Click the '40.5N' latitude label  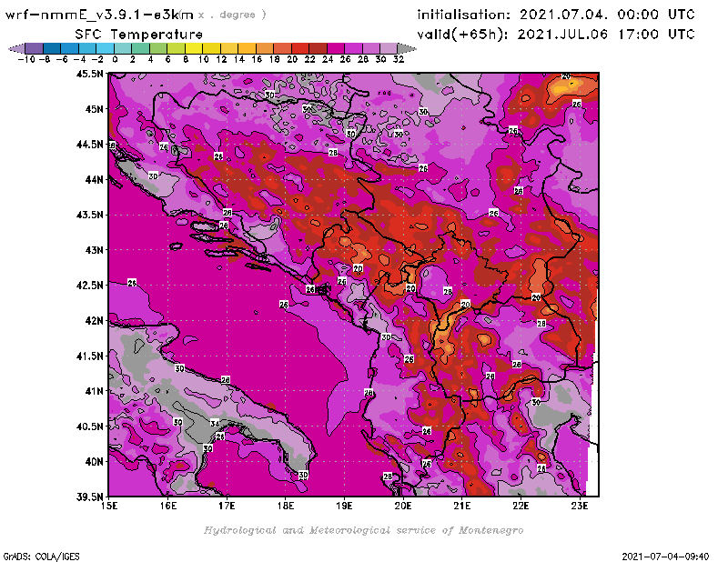click(x=90, y=427)
